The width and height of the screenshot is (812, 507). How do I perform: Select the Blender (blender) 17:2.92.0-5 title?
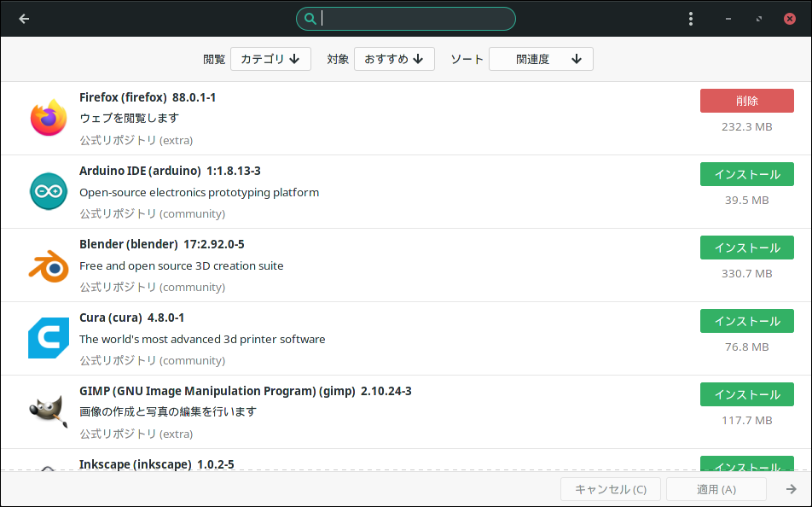pyautogui.click(x=161, y=244)
